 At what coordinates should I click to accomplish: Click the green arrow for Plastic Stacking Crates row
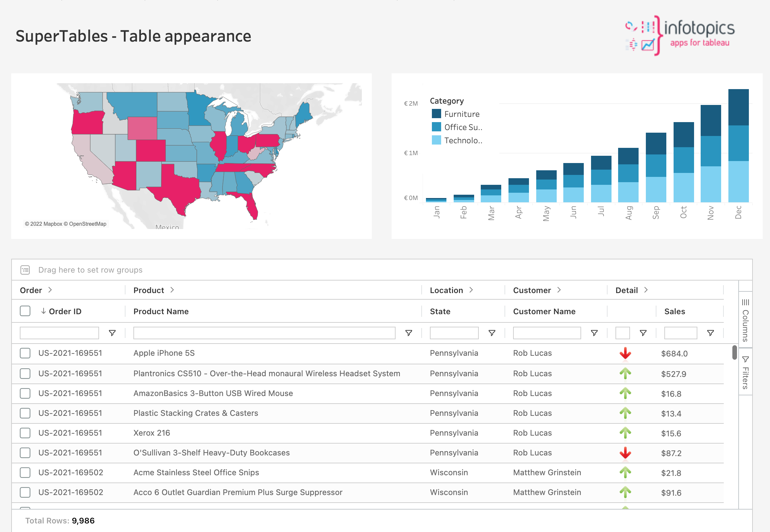(625, 413)
